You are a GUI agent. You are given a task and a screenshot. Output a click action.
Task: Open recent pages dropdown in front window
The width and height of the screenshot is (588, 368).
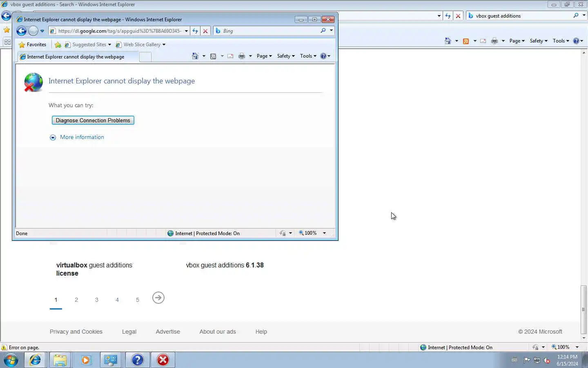click(42, 31)
